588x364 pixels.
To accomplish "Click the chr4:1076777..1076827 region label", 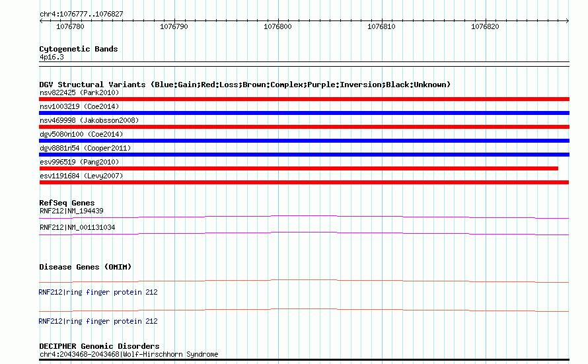I will click(81, 14).
